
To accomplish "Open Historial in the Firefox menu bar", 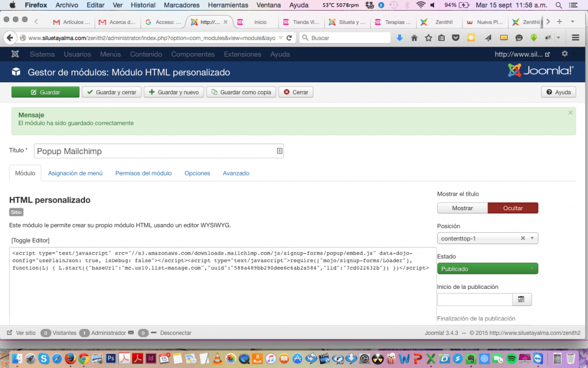I will coord(143,5).
